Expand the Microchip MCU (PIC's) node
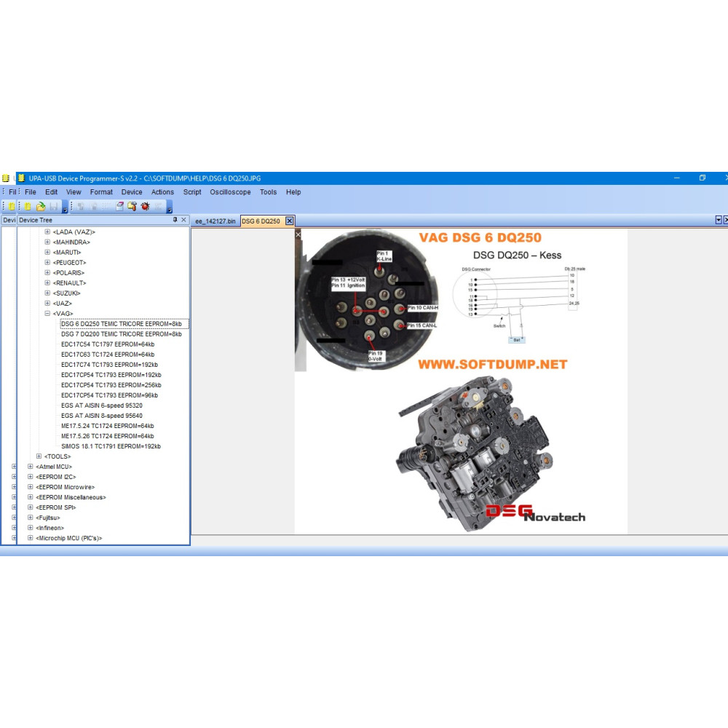This screenshot has height=728, width=728. 30,538
